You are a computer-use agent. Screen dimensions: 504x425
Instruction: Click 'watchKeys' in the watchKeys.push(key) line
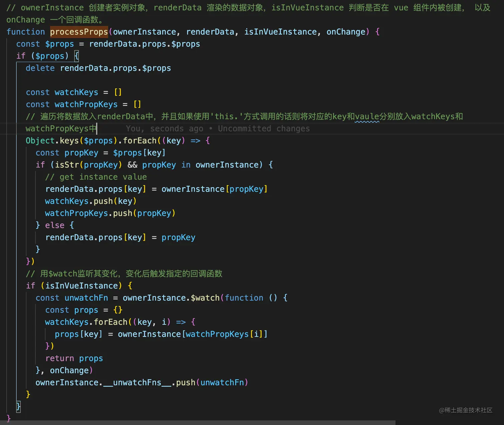coord(67,201)
